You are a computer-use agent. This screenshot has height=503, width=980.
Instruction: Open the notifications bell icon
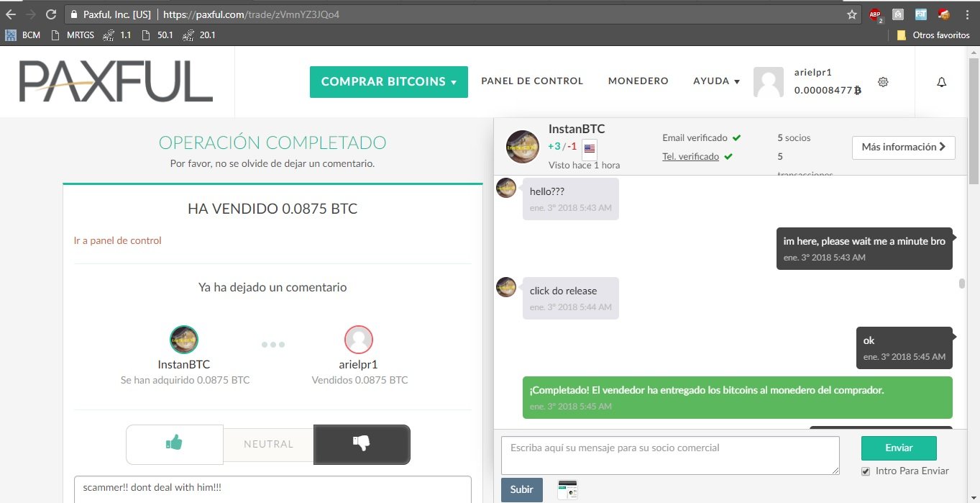(x=941, y=82)
